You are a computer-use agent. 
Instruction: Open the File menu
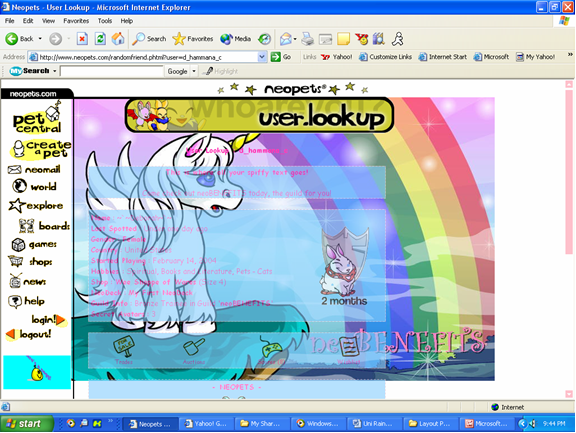tap(10, 21)
